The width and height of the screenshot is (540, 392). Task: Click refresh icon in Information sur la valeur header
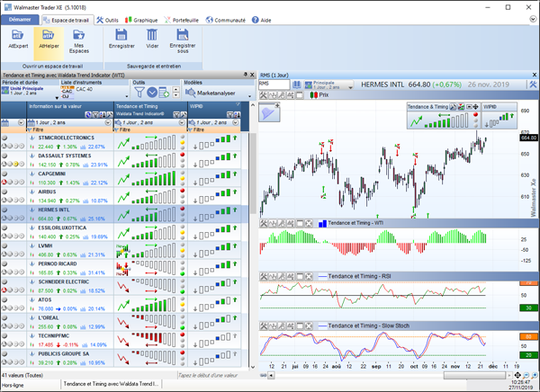(88, 114)
